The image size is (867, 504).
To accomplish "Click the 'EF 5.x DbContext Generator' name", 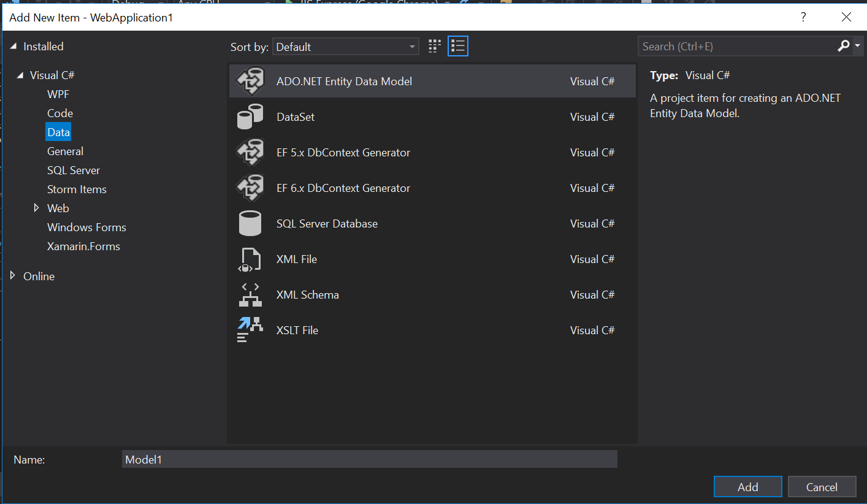I will pos(343,152).
